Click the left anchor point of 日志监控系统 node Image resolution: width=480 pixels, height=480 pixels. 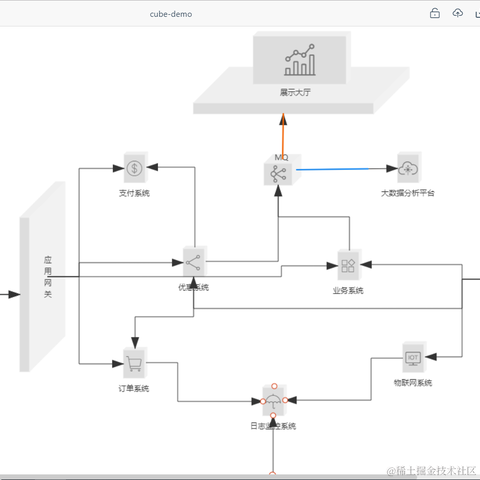pyautogui.click(x=263, y=402)
